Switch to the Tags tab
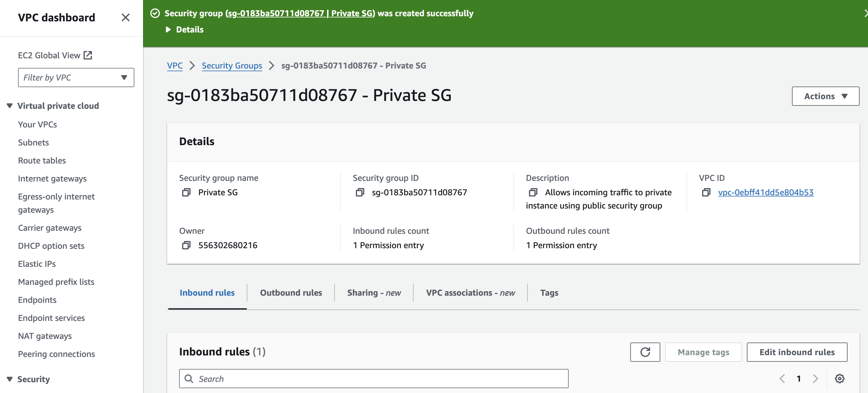 tap(549, 293)
